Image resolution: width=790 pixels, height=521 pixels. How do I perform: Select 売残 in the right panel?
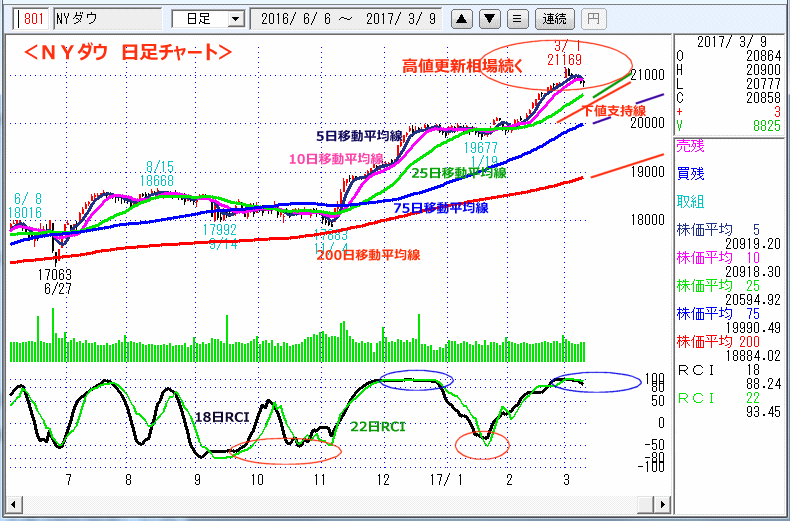pyautogui.click(x=690, y=145)
